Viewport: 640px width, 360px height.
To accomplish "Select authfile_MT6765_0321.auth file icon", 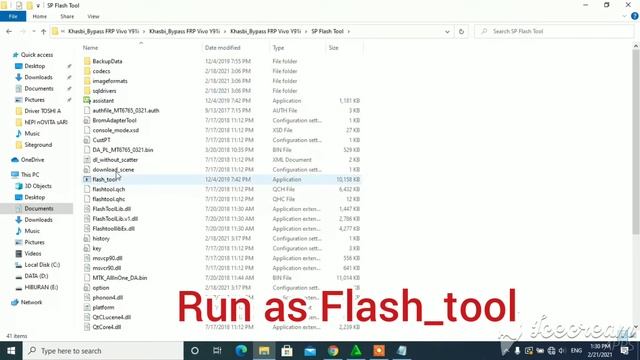I will 87,110.
